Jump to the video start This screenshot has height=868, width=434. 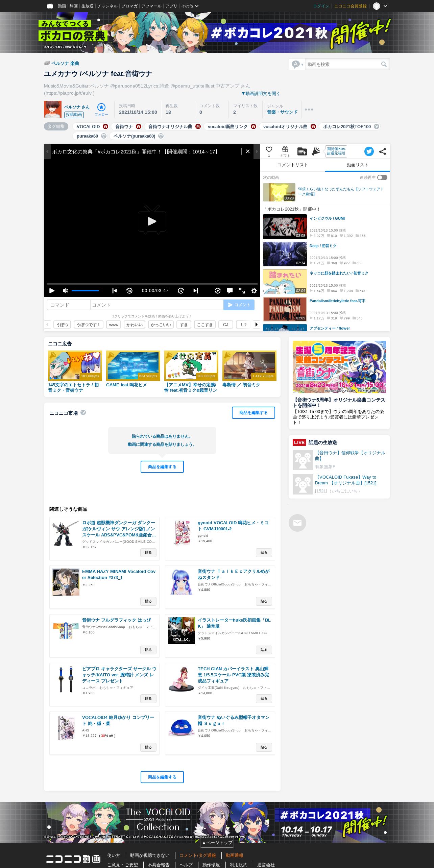point(115,291)
